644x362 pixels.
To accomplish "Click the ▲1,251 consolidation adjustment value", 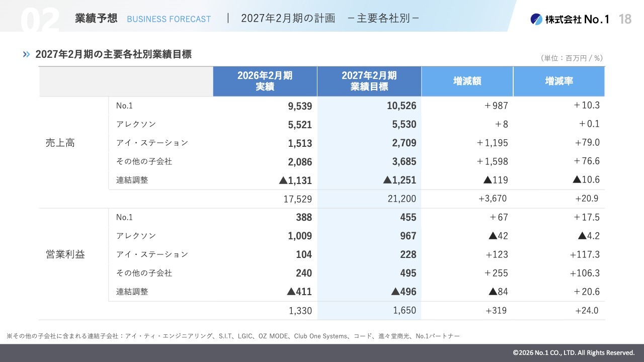I will pyautogui.click(x=399, y=180).
